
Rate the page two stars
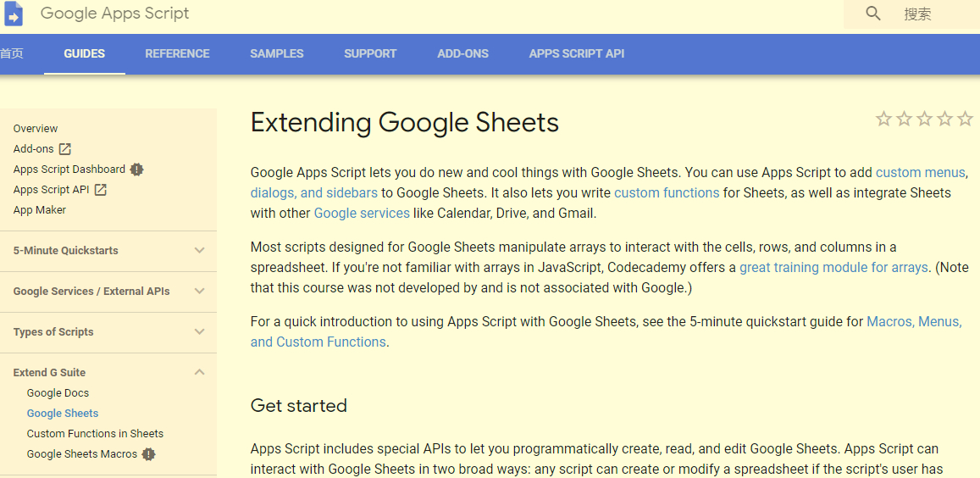tap(904, 119)
